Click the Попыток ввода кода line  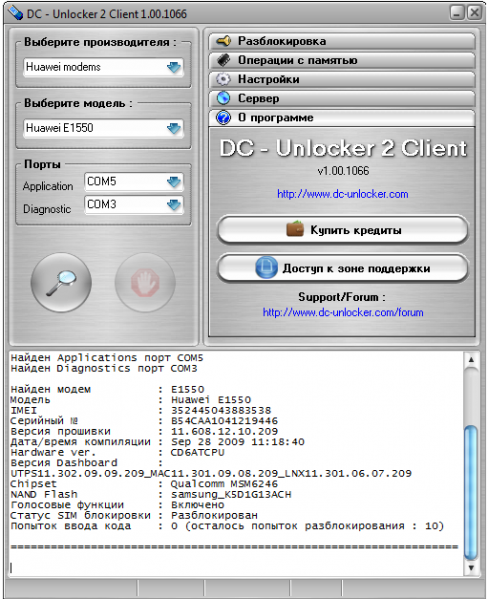[x=227, y=526]
